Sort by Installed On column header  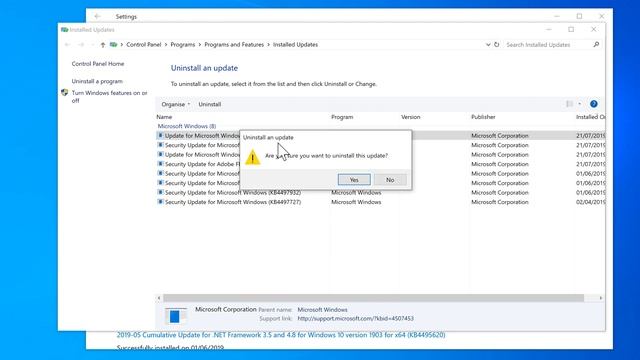(x=590, y=117)
